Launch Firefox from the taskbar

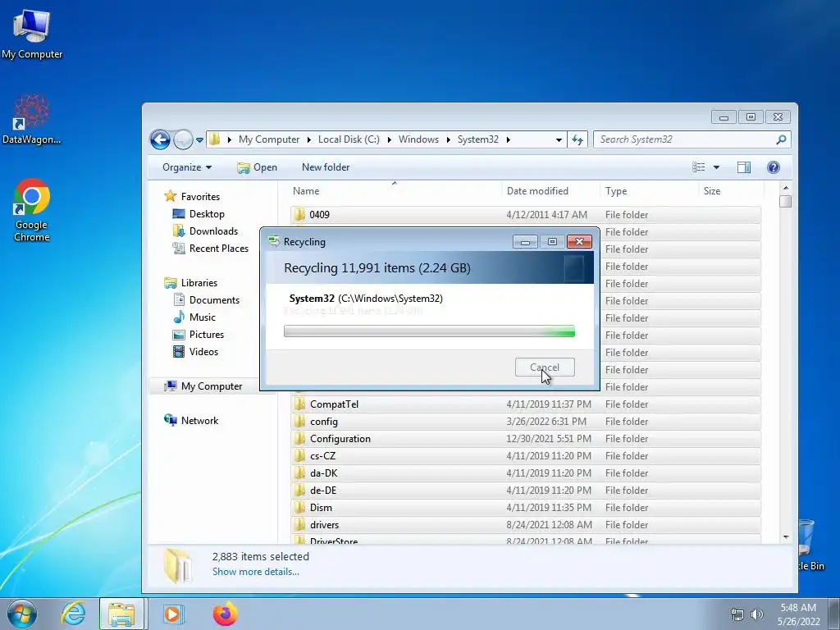225,614
